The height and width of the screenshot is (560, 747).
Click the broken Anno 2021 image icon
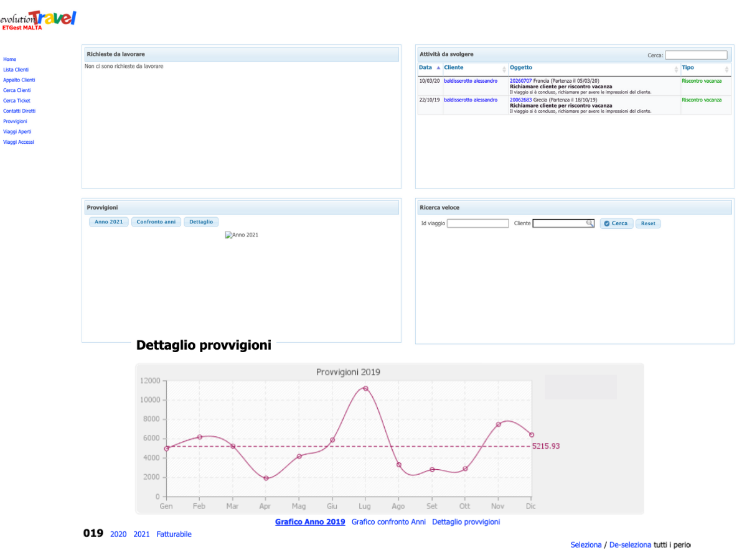pos(228,235)
